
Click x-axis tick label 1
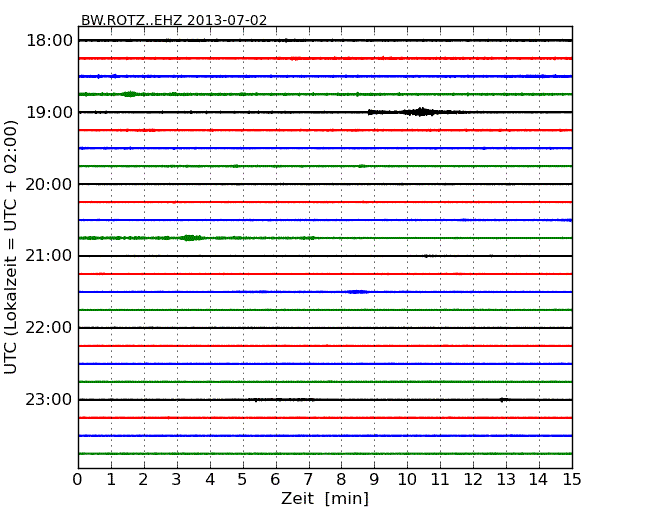tap(111, 479)
